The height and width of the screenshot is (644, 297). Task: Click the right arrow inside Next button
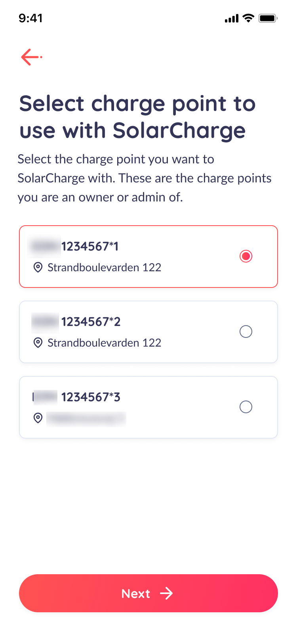click(166, 593)
